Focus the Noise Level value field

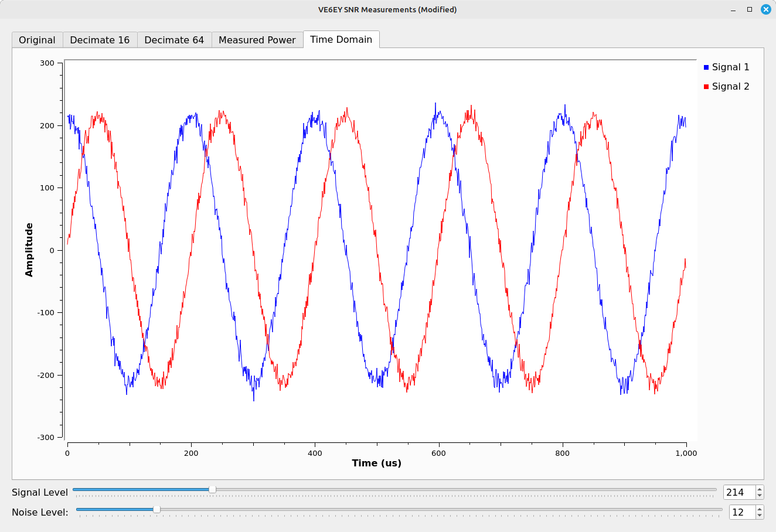pos(741,513)
